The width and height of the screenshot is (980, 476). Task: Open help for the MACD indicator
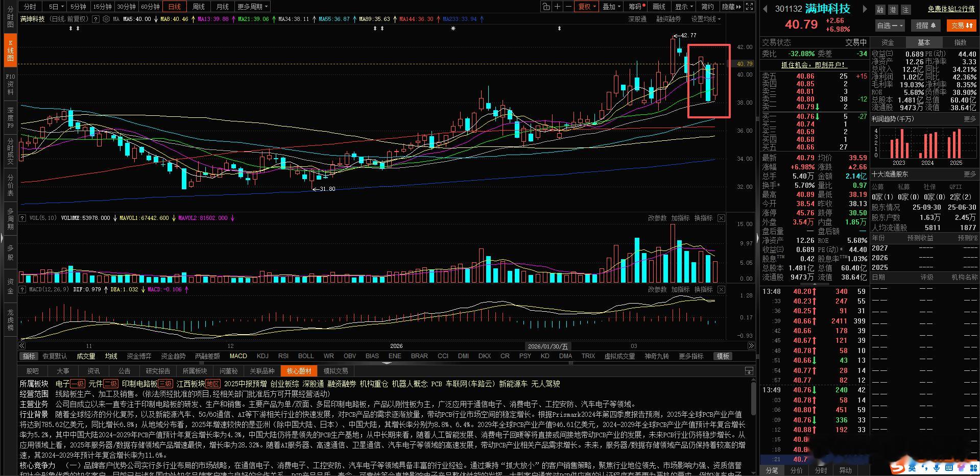[x=22, y=289]
